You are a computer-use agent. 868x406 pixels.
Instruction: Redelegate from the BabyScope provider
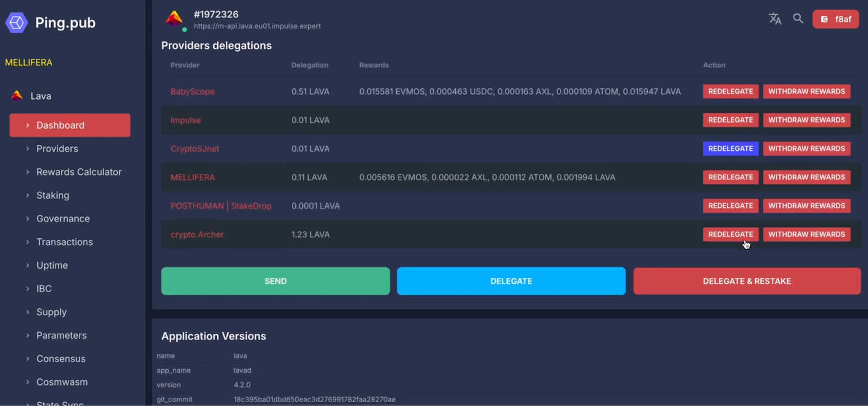pos(731,92)
